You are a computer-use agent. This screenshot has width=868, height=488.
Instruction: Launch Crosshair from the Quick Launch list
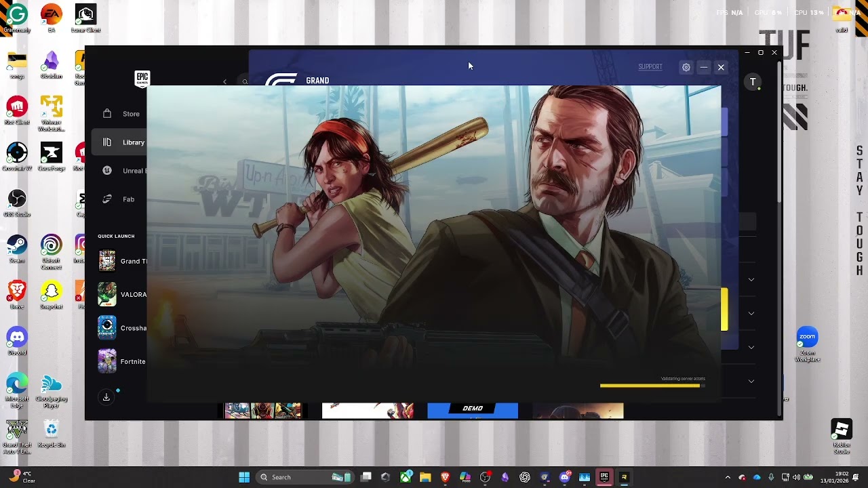tap(122, 328)
